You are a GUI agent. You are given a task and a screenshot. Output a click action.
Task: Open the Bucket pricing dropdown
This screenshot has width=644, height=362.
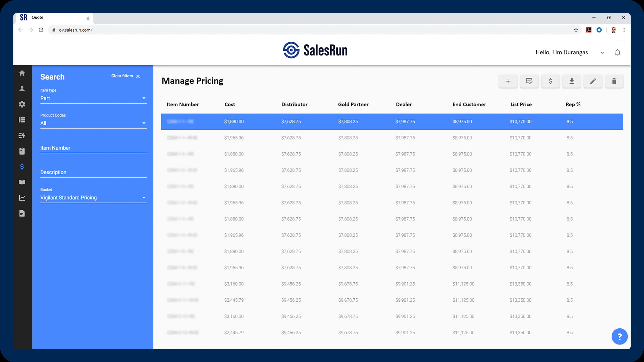pyautogui.click(x=93, y=198)
